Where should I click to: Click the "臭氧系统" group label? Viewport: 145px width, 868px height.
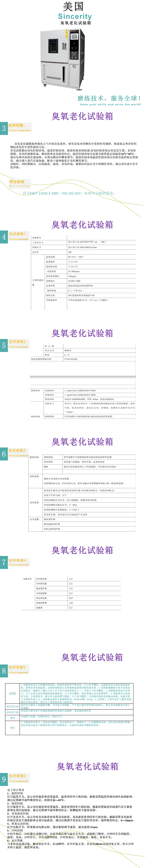[x=34, y=502]
